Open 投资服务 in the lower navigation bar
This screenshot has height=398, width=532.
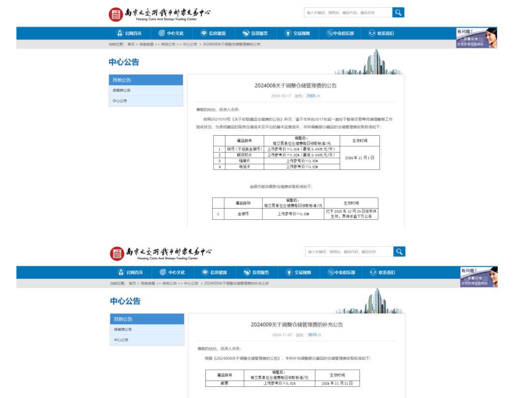point(256,272)
